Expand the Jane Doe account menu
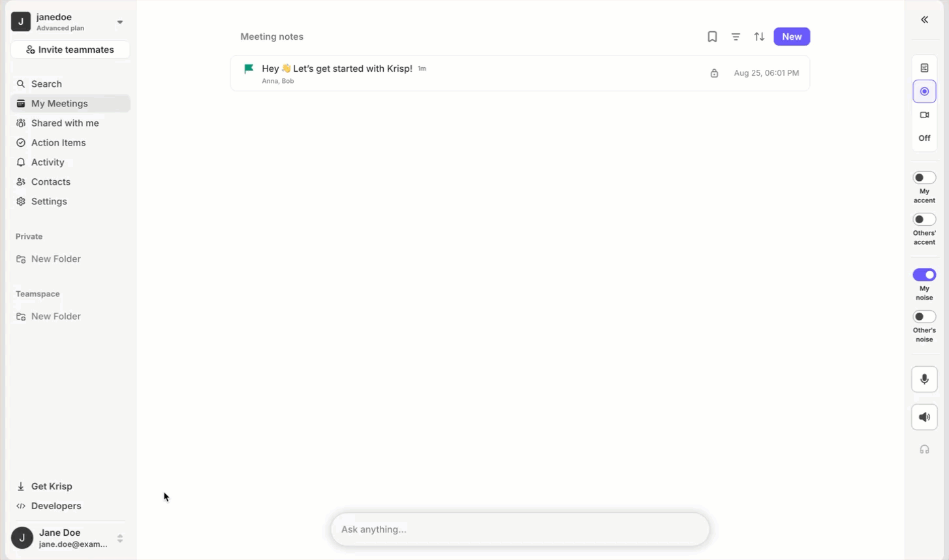The image size is (949, 560). pyautogui.click(x=120, y=538)
